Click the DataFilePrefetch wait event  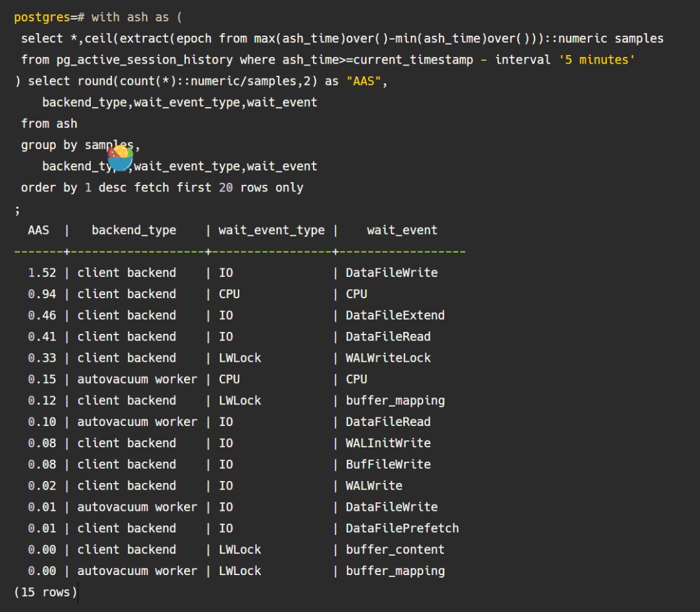click(x=402, y=528)
